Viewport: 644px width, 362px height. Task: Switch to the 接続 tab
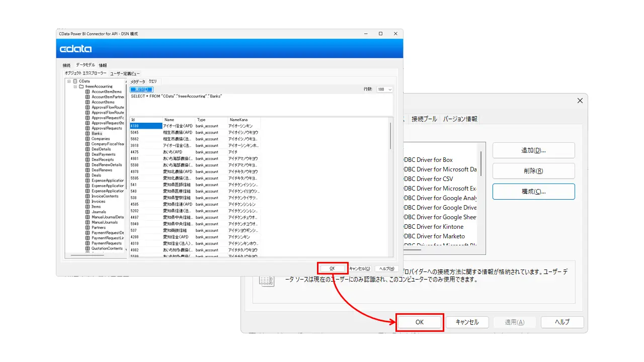coord(66,65)
